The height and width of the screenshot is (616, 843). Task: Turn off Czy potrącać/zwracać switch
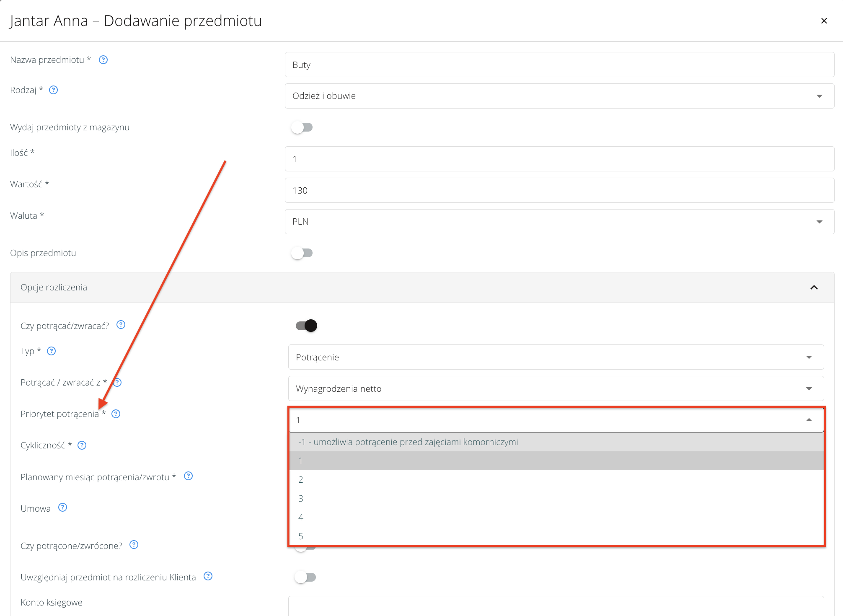(306, 326)
